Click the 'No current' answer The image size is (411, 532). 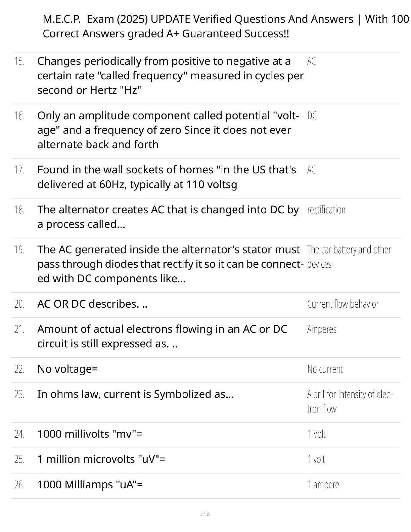(325, 369)
